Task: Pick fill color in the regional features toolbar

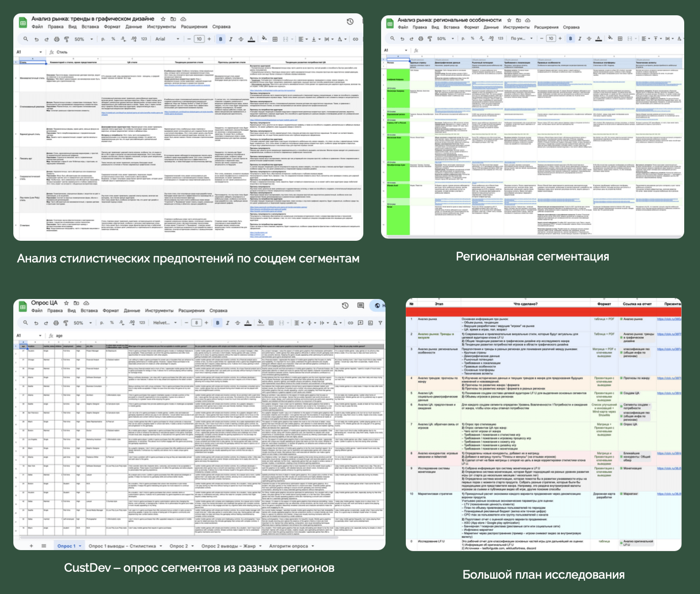Action: tap(610, 38)
